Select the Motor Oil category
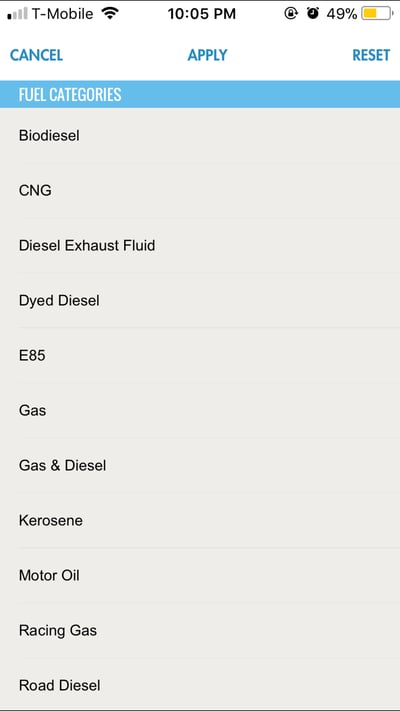 200,575
